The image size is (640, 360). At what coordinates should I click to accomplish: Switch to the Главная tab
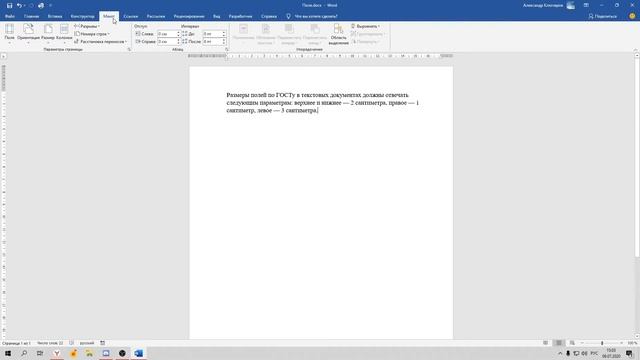(x=31, y=16)
